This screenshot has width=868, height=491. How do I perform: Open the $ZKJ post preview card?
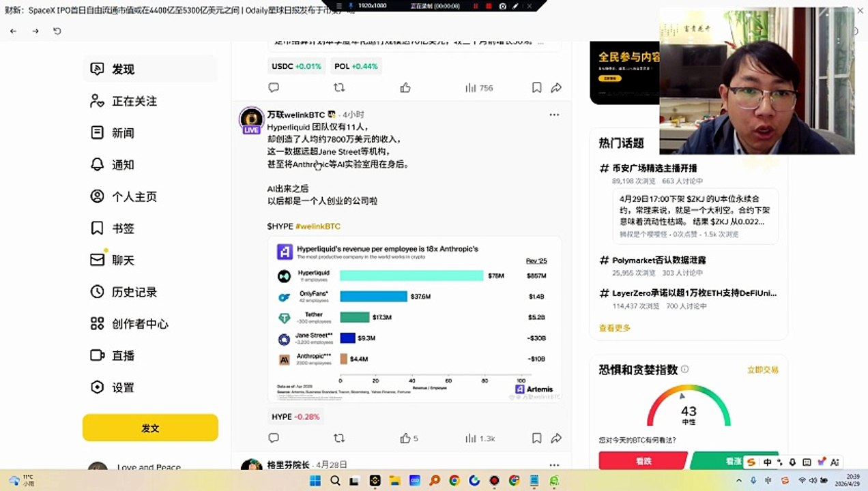[x=695, y=215]
